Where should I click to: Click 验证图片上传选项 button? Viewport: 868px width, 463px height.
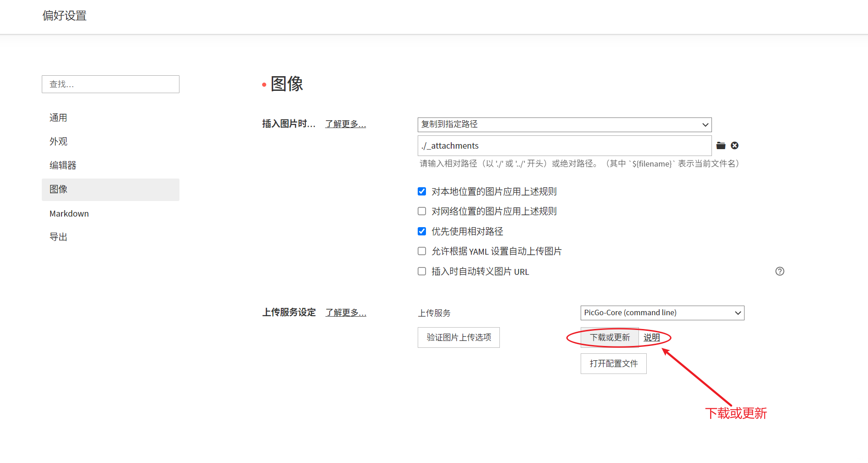point(459,337)
